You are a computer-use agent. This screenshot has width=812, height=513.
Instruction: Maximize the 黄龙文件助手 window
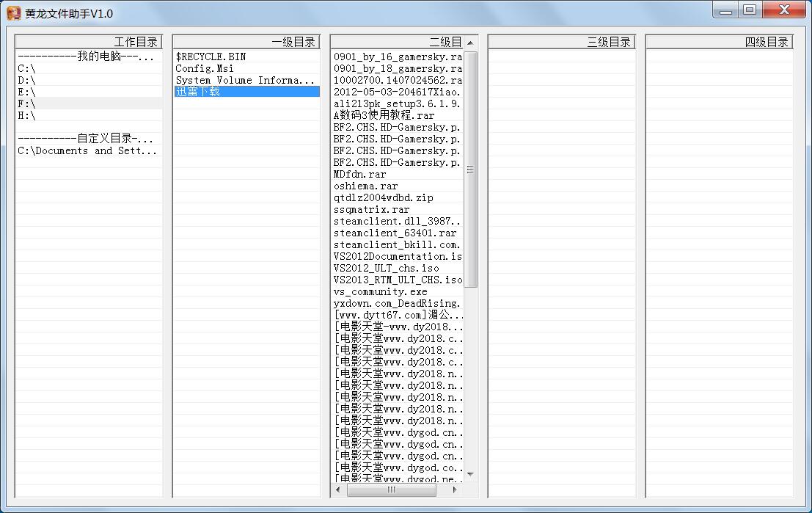pyautogui.click(x=750, y=10)
